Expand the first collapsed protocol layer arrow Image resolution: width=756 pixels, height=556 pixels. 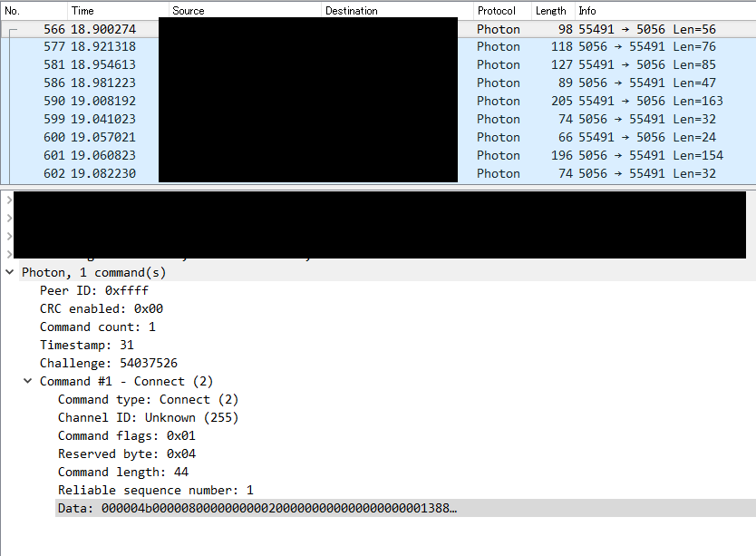9,200
